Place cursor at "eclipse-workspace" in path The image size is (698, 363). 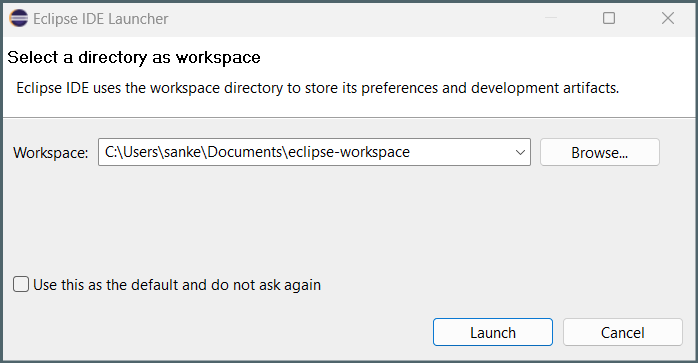pos(349,152)
